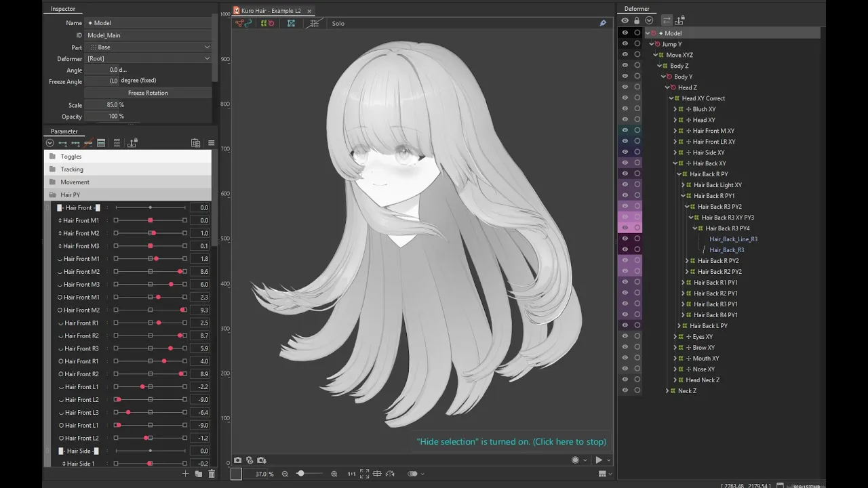Expand the Brow XY deformer node
Image resolution: width=868 pixels, height=488 pixels.
[x=675, y=348]
